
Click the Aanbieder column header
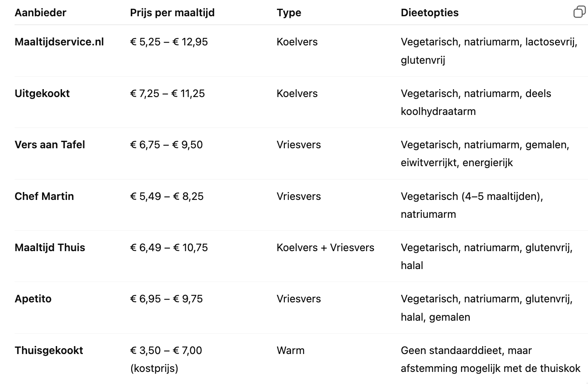click(x=40, y=12)
